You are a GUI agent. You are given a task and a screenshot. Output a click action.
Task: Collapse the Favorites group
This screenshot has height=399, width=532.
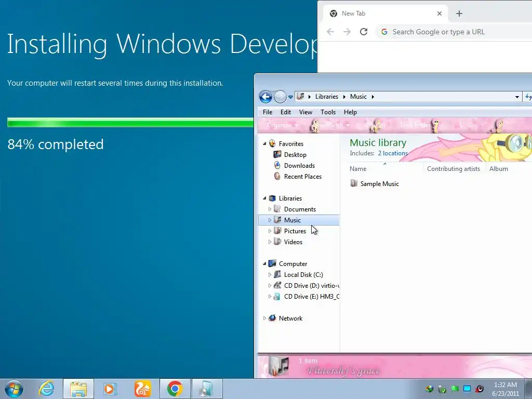(264, 143)
